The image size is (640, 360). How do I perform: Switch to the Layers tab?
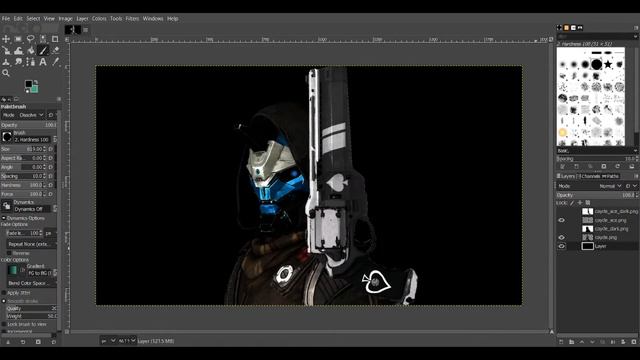pyautogui.click(x=566, y=176)
